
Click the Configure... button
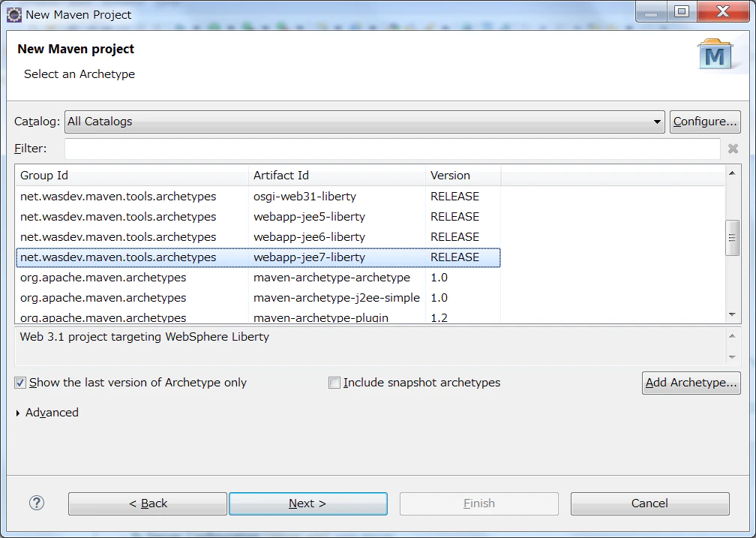(x=705, y=122)
